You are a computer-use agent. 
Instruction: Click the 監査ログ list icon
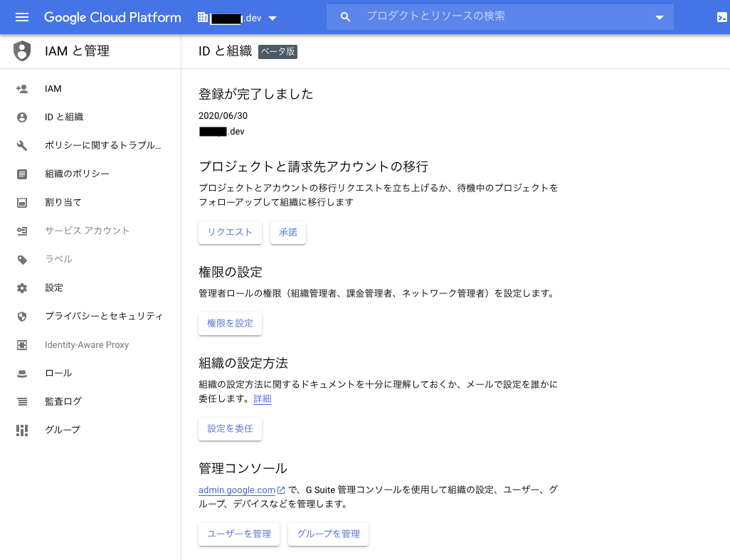pyautogui.click(x=22, y=402)
